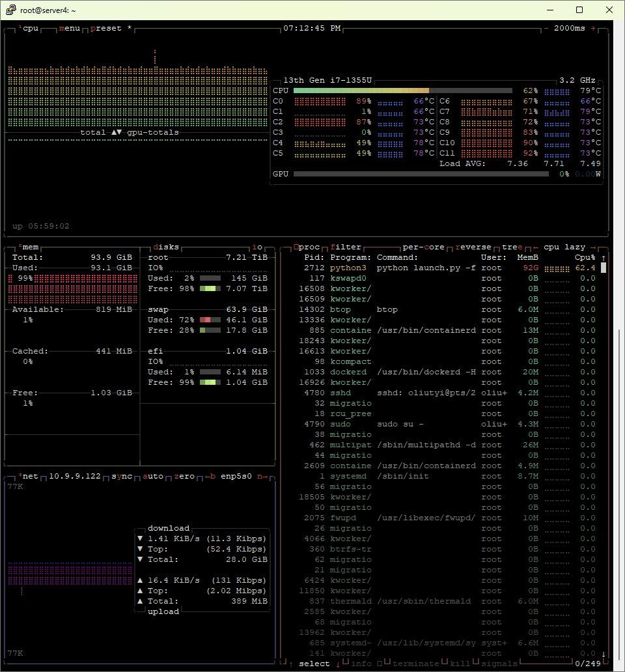Click the minus to decrease update interval

point(546,29)
